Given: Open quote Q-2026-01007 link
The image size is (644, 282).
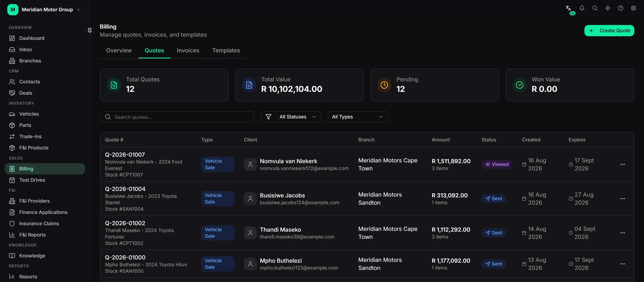Looking at the screenshot, I should (x=125, y=155).
